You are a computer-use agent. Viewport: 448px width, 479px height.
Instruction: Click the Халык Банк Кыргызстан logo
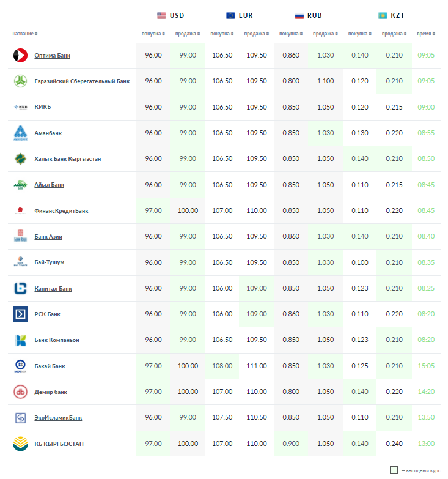[x=20, y=158]
